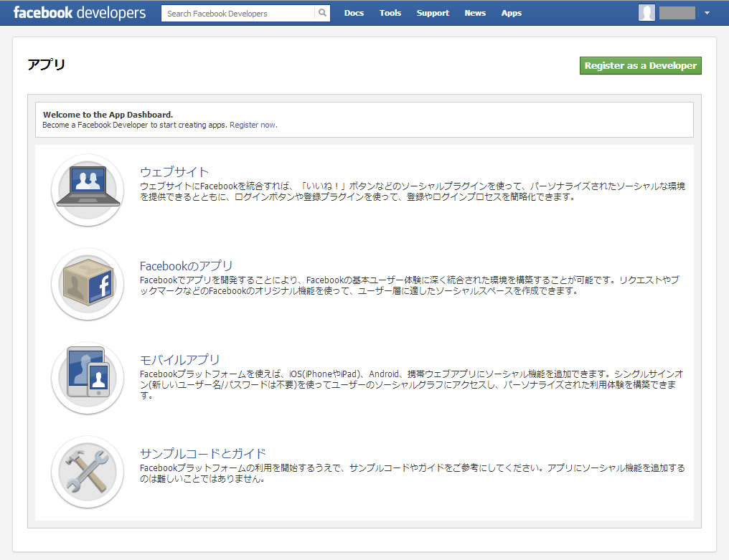Expand the account dropdown arrow
This screenshot has width=729, height=560.
707,13
